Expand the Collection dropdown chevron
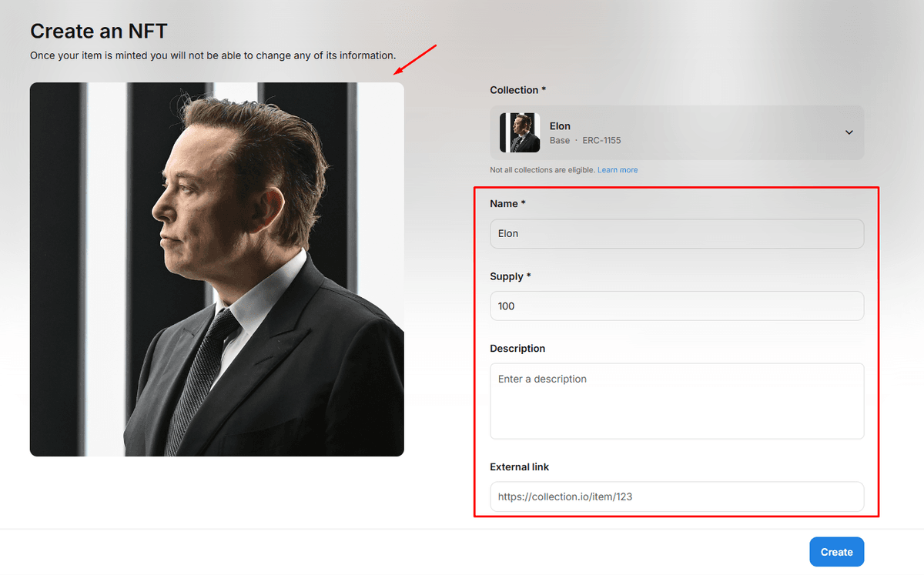Image resolution: width=924 pixels, height=575 pixels. 849,132
